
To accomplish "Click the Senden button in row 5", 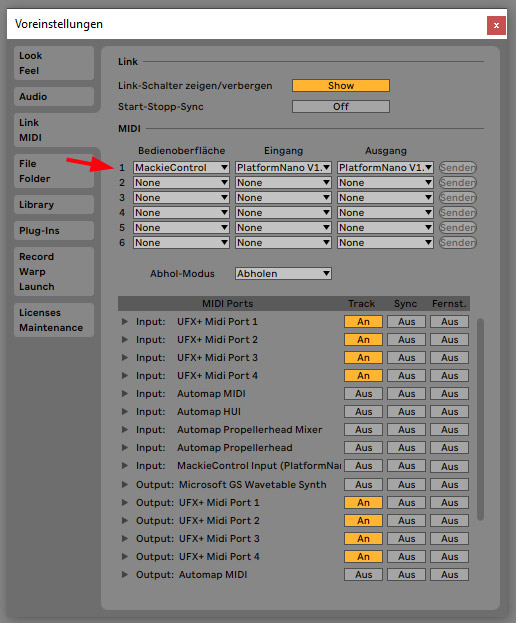I will [x=458, y=228].
